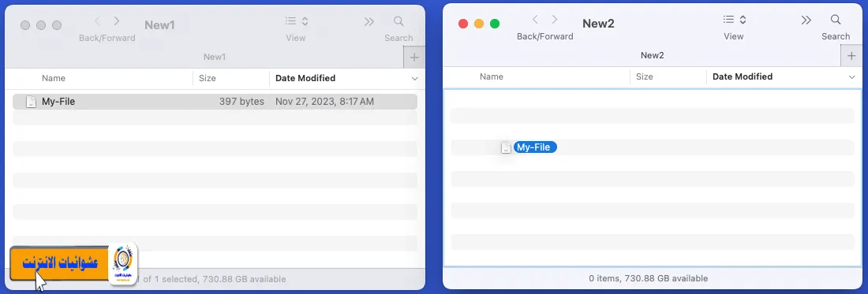
Task: Click the New1 window title
Action: (159, 25)
